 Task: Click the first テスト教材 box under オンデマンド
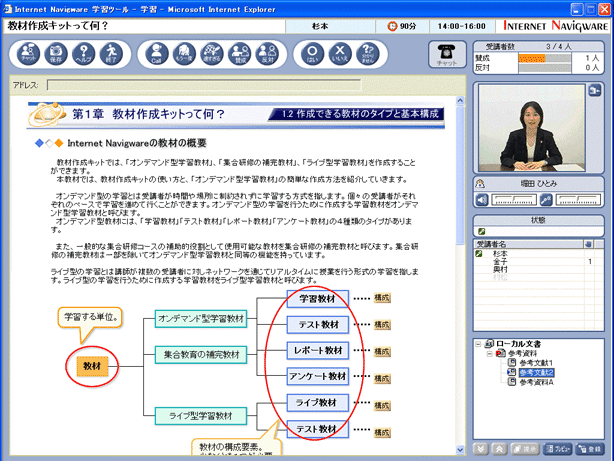(318, 325)
